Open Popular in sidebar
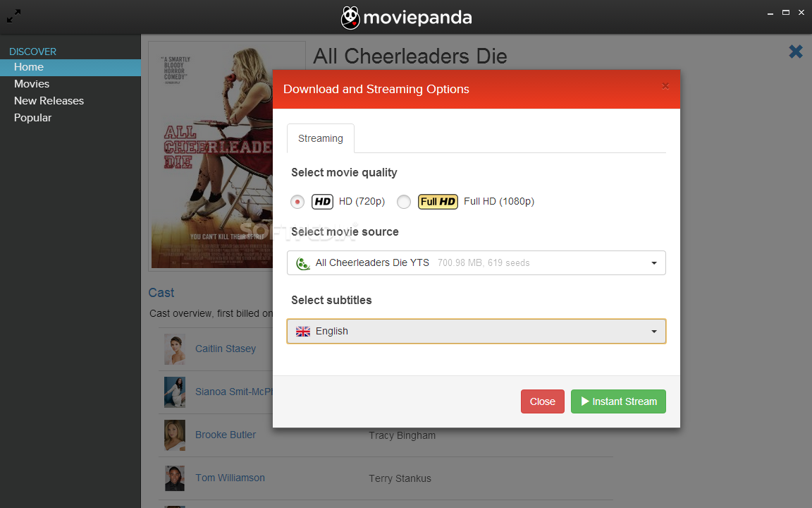812x508 pixels. pyautogui.click(x=32, y=119)
